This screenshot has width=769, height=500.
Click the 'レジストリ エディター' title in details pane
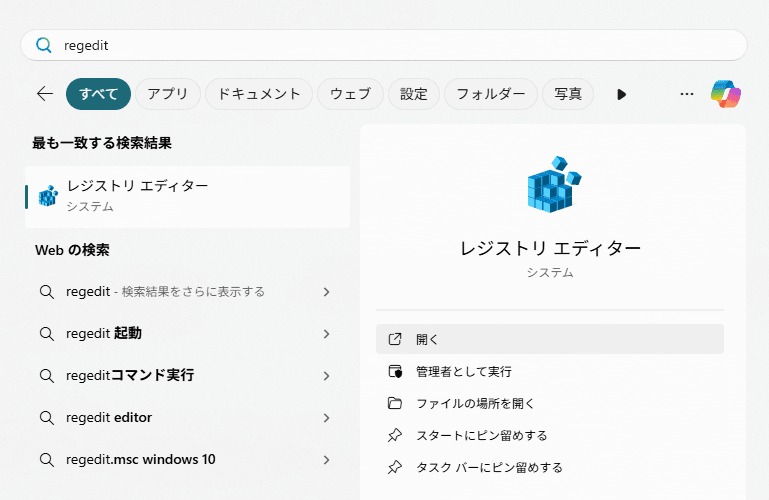click(x=550, y=248)
